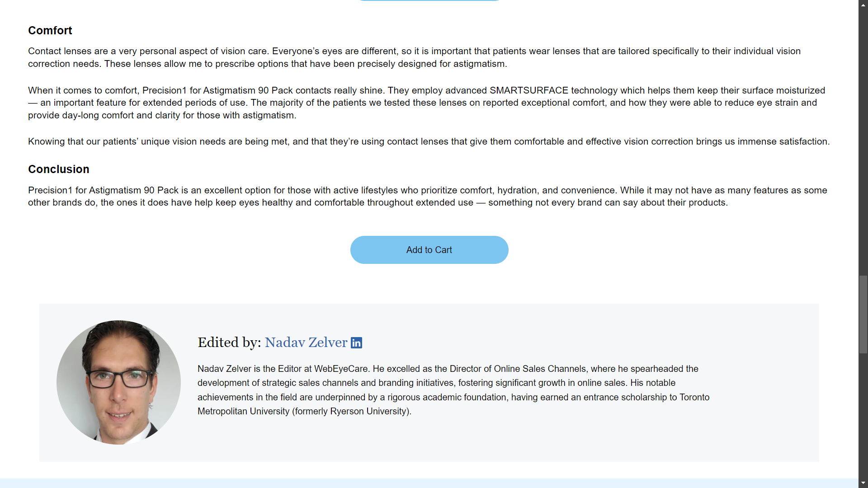868x488 pixels.
Task: Click the editor's circular profile photo
Action: (118, 382)
